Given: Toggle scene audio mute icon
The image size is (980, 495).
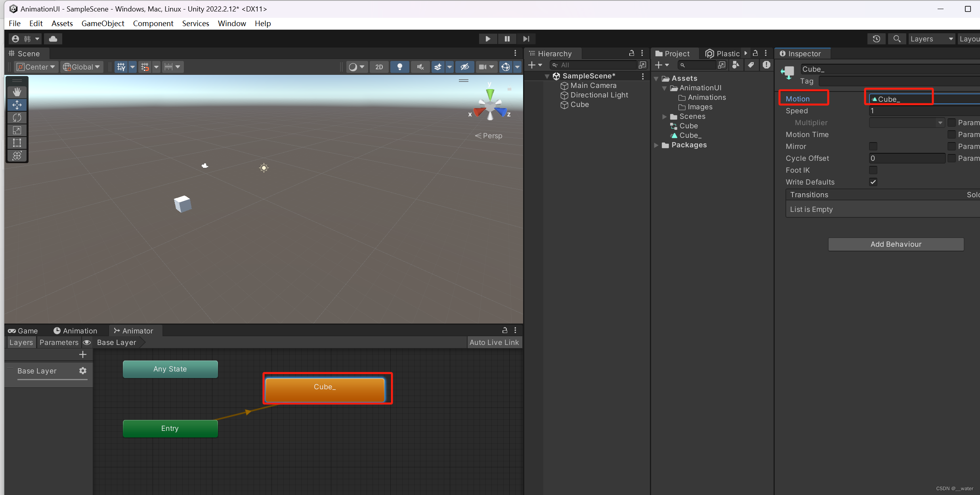Looking at the screenshot, I should click(x=420, y=67).
